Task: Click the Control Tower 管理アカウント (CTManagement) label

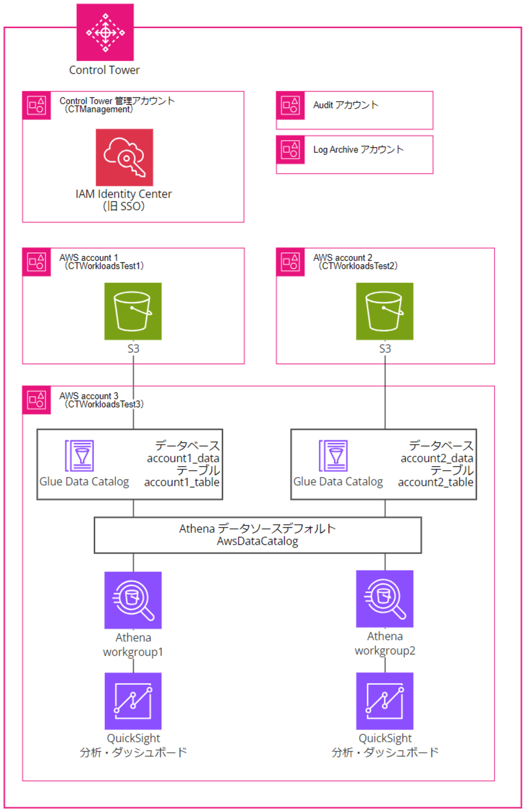Action: (x=117, y=105)
